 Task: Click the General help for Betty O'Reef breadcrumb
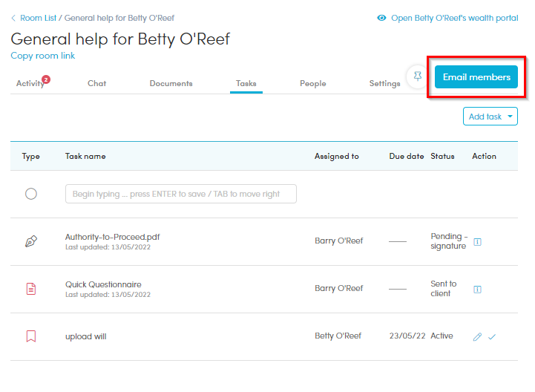click(x=119, y=18)
